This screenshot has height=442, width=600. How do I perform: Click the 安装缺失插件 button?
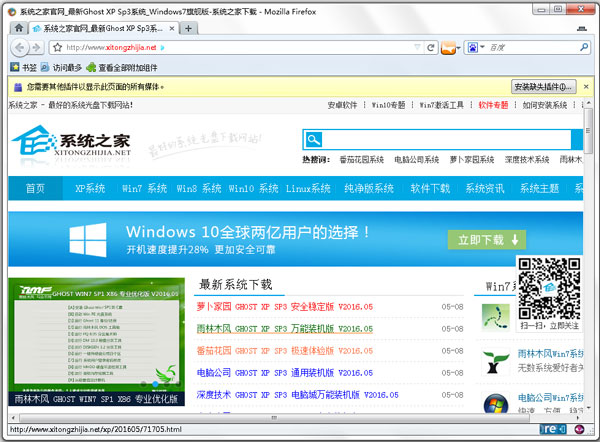[543, 87]
